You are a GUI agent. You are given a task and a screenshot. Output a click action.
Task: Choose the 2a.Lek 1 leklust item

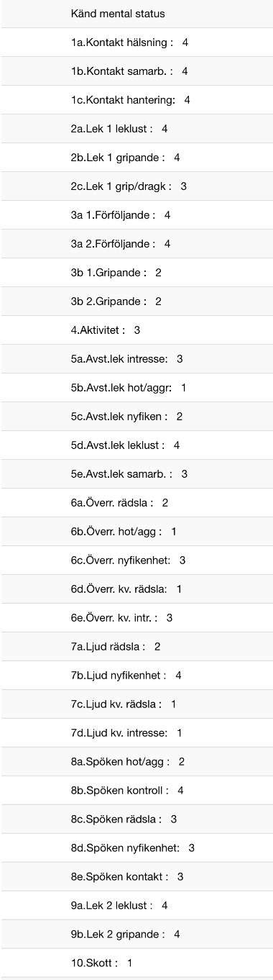pos(136,129)
